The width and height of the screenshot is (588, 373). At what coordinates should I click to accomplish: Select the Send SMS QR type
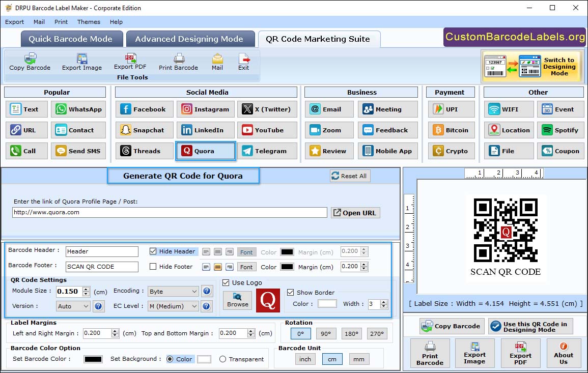pos(78,151)
